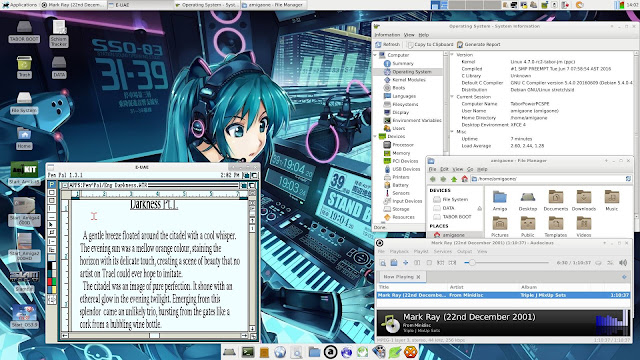
Task: Select Summary in the Computer tree
Action: (398, 63)
